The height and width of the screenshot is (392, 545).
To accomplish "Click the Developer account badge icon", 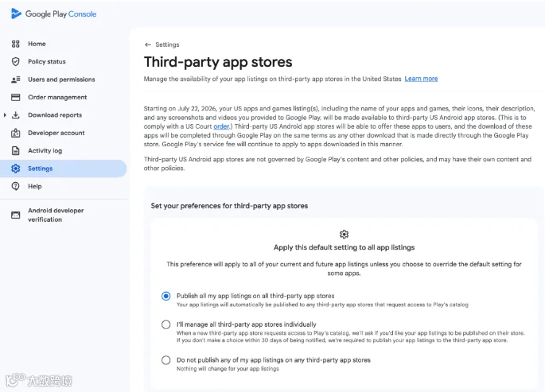I will point(15,133).
